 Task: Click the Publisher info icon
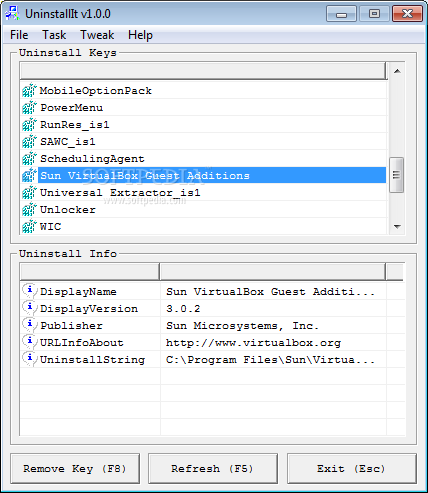pyautogui.click(x=29, y=325)
